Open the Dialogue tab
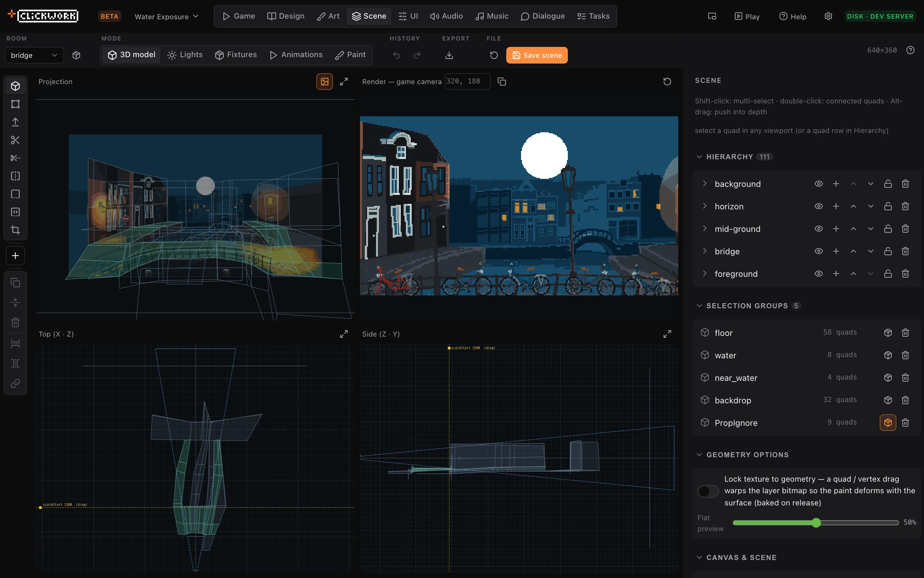The width and height of the screenshot is (924, 578). point(543,16)
